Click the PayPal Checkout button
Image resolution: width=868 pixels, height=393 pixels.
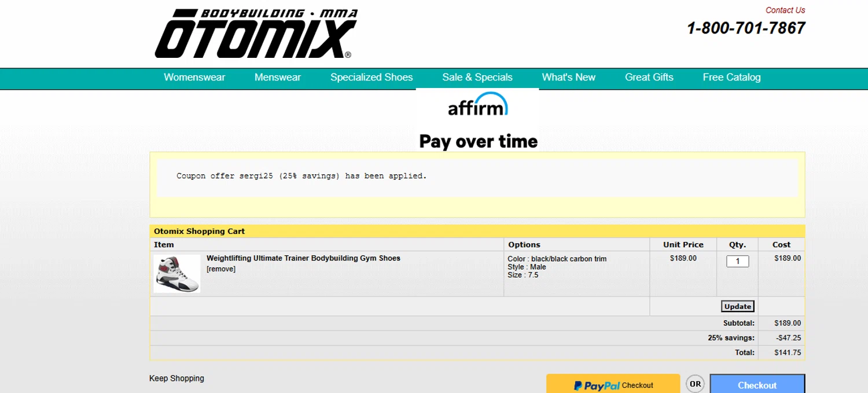pos(613,384)
